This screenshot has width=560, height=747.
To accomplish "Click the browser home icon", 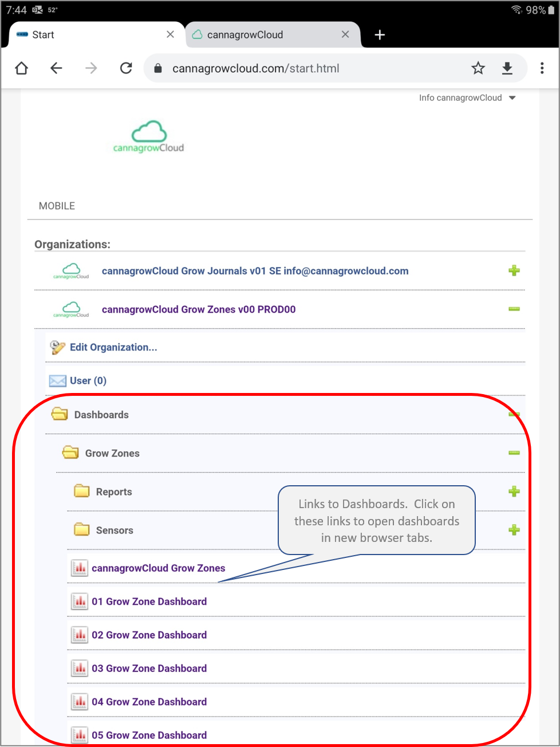I will pyautogui.click(x=22, y=68).
